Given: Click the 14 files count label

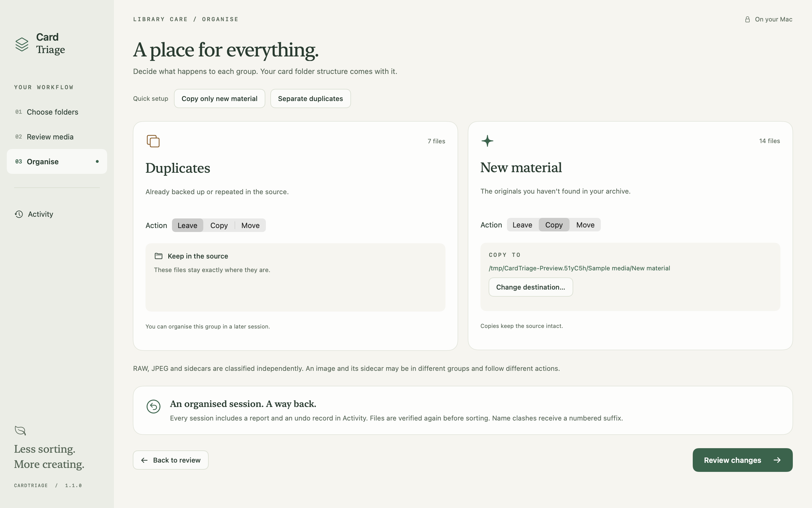Looking at the screenshot, I should coord(769,141).
